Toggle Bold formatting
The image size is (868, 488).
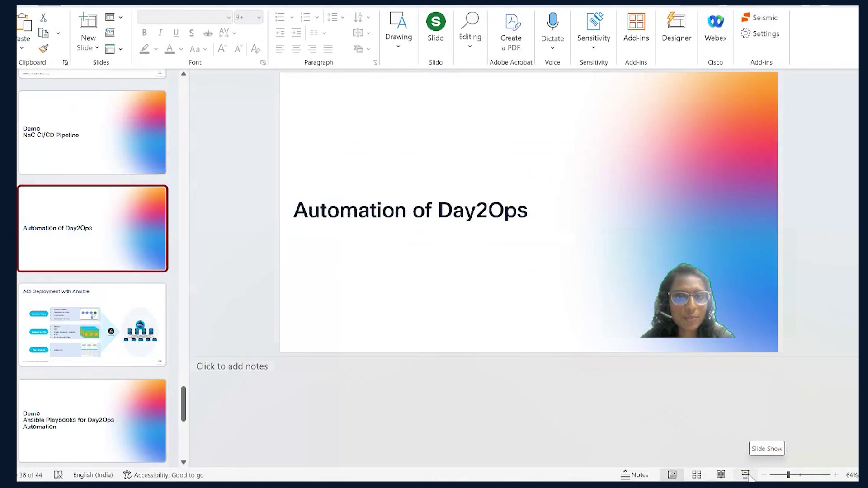coord(144,33)
